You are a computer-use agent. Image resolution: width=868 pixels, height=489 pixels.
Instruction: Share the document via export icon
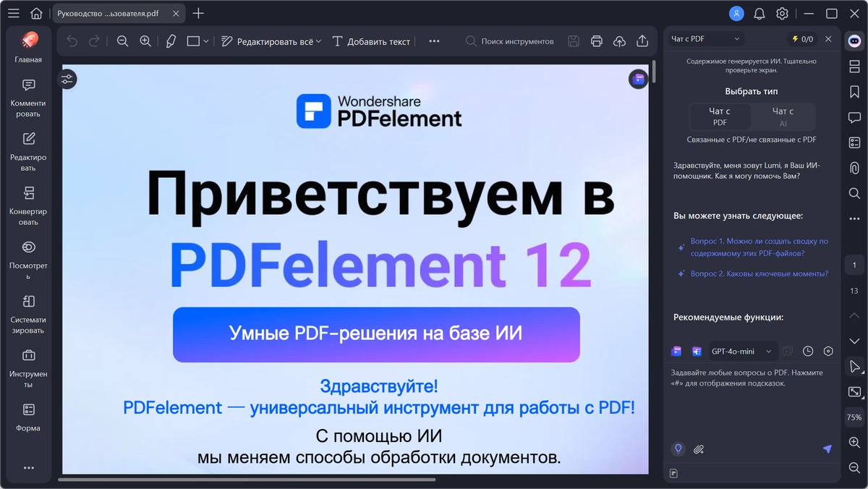coord(642,41)
